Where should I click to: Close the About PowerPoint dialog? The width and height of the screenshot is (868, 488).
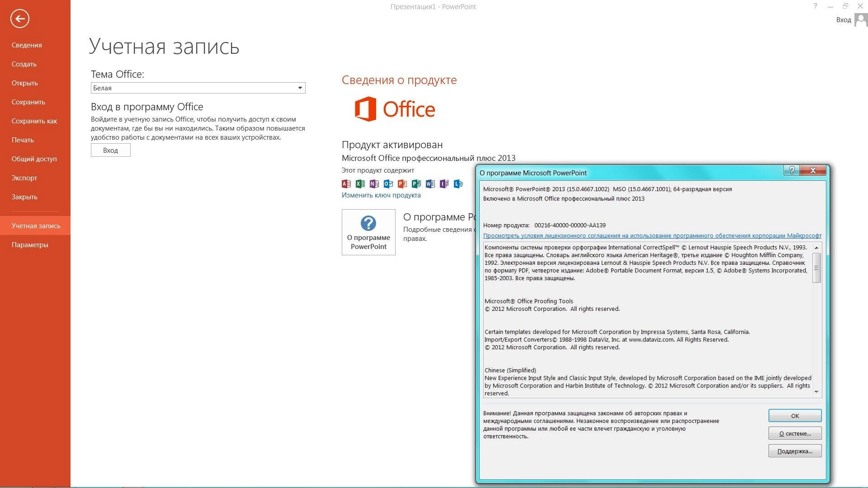click(813, 170)
